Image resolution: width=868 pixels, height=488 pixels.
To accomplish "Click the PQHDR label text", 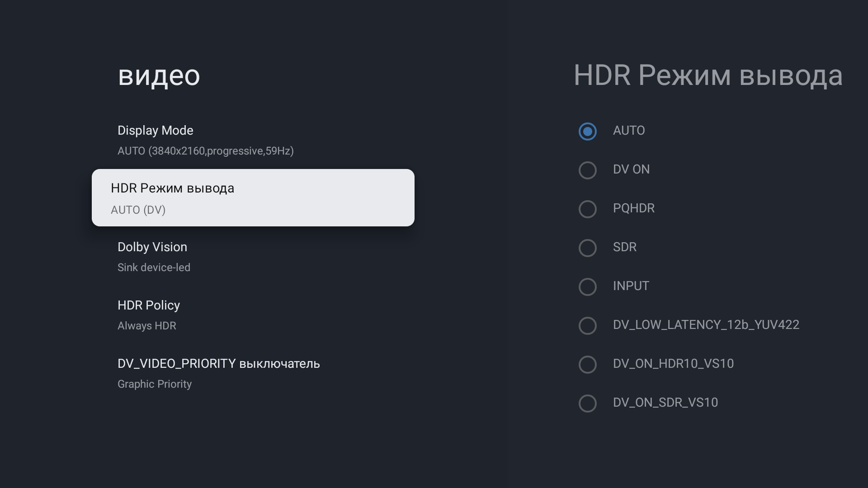I will coord(633,208).
